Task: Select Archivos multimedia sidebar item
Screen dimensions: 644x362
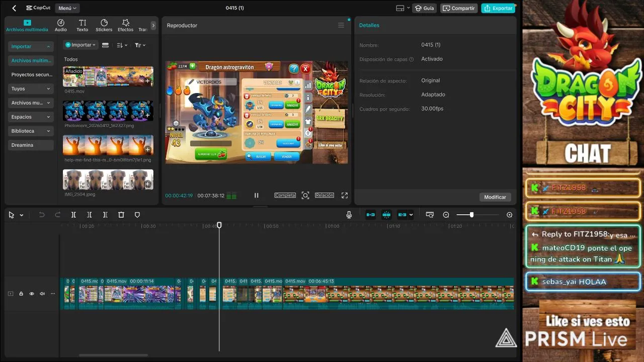Action: pyautogui.click(x=31, y=60)
